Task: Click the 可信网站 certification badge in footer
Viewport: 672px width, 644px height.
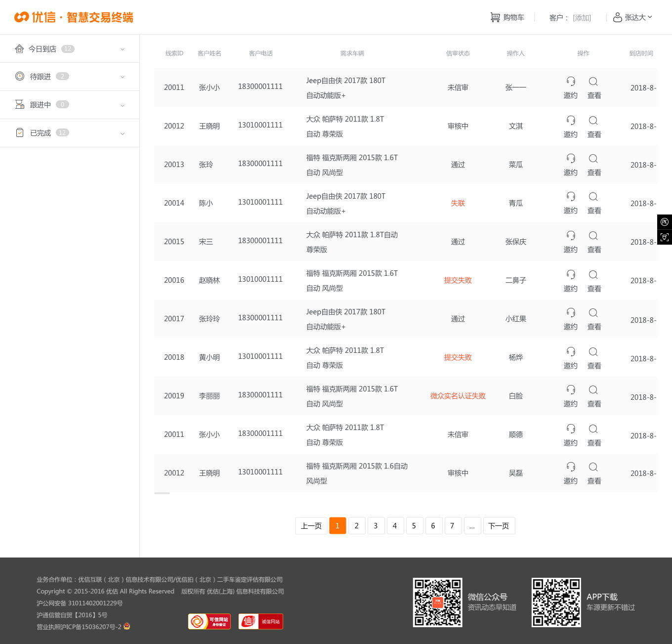Action: point(209,621)
